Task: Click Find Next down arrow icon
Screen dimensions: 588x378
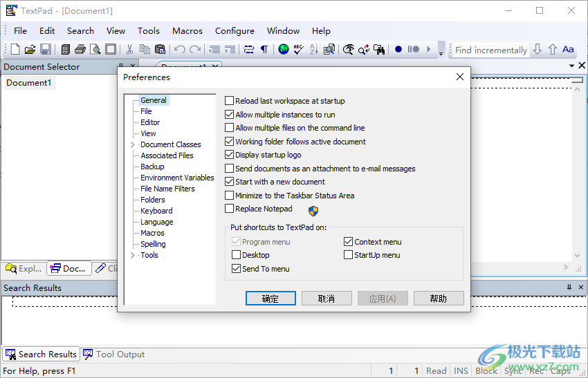Action: click(x=538, y=49)
